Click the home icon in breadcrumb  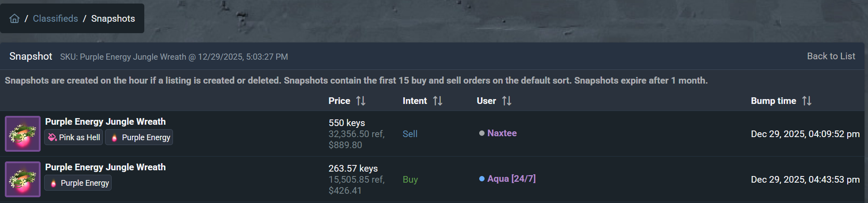[x=15, y=19]
